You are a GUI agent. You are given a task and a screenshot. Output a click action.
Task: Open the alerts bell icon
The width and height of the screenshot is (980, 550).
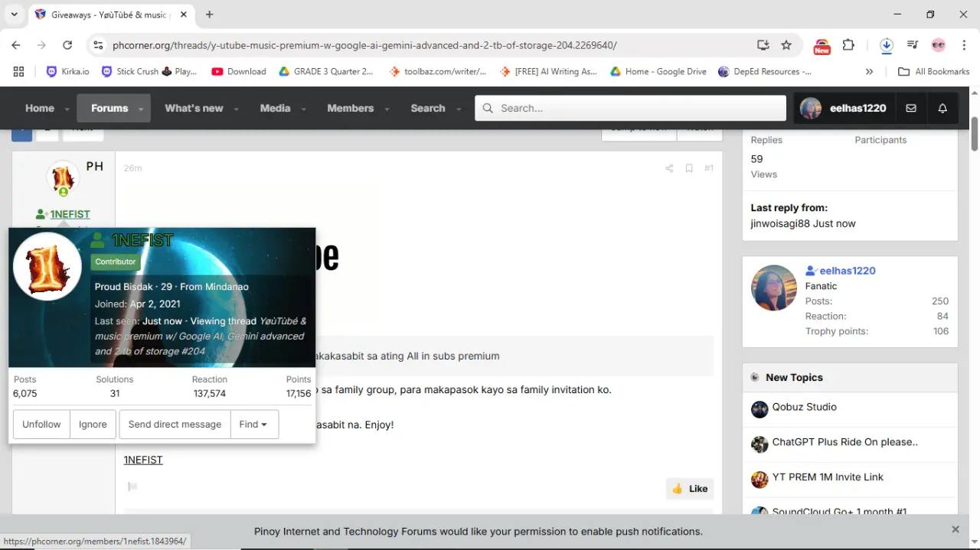tap(942, 108)
